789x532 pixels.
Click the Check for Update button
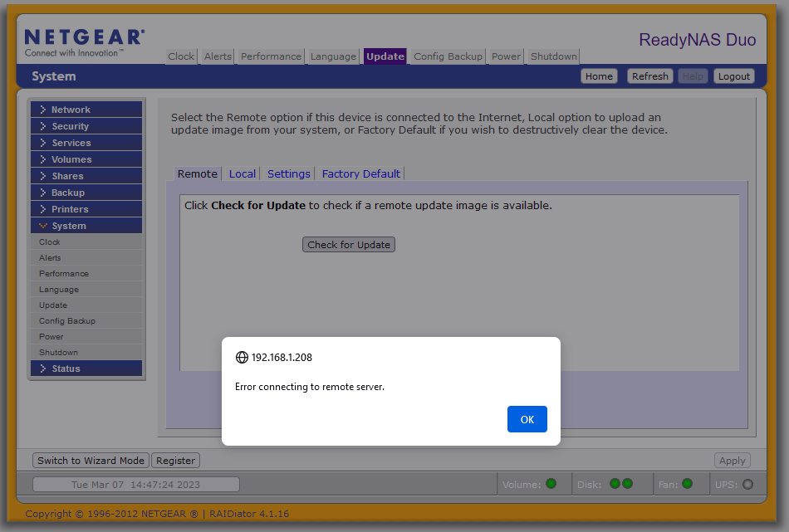[349, 245]
